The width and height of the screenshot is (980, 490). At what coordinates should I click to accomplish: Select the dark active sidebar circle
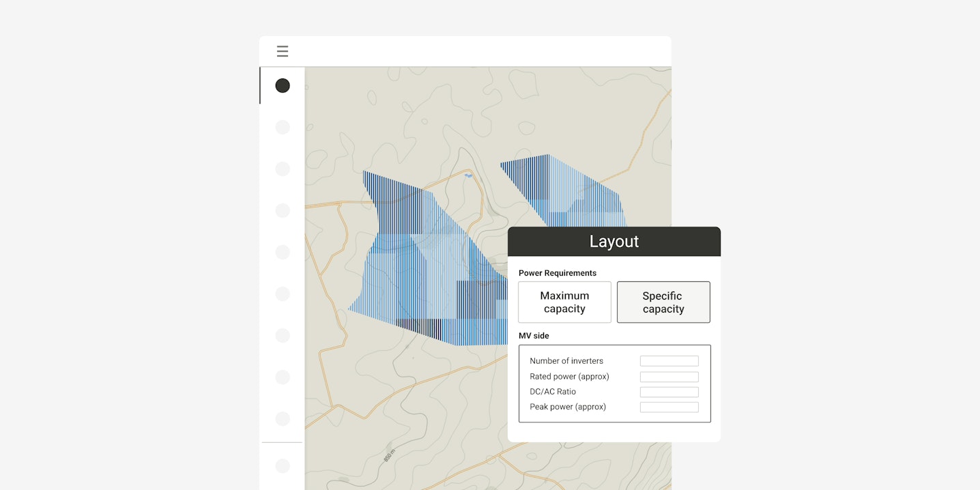(x=283, y=86)
